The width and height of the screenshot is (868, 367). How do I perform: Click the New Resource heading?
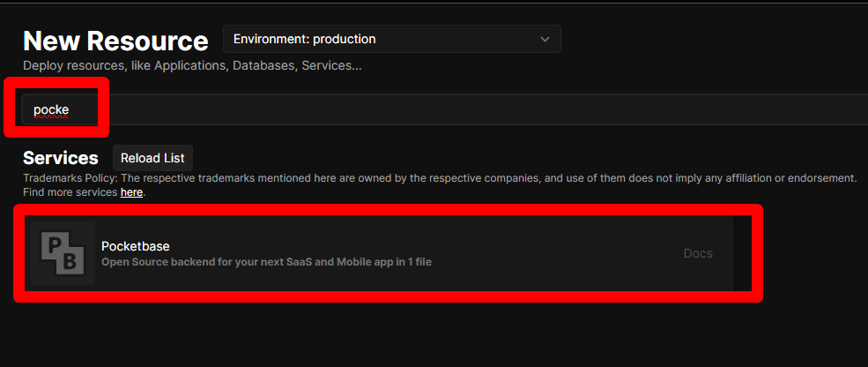click(115, 41)
